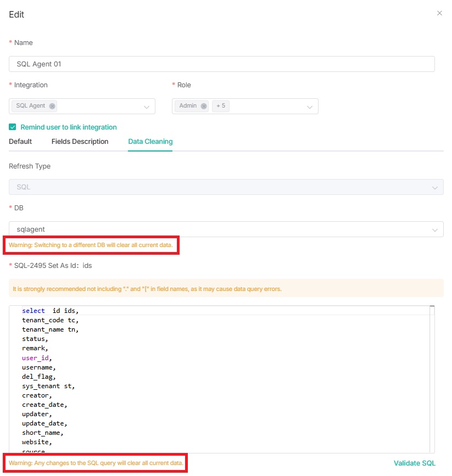Toggle Remind user to link integration checkbox
The image size is (452, 476).
pos(13,127)
